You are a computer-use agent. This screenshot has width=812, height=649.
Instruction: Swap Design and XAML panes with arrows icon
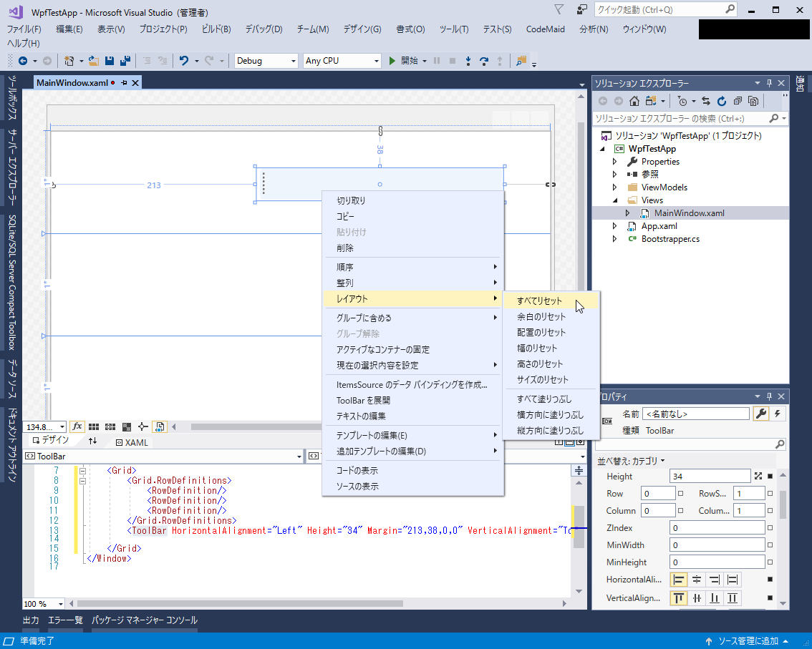point(92,441)
